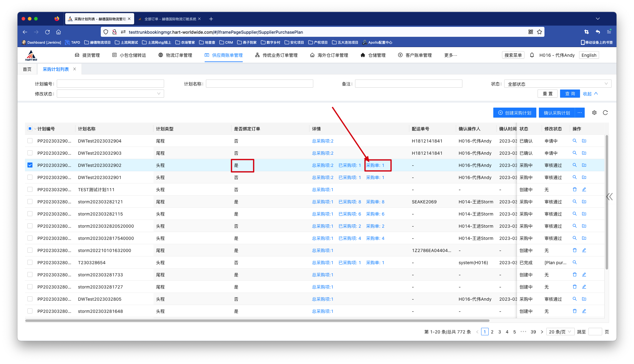Click the table column settings gear icon
The height and width of the screenshot is (364, 634).
[594, 113]
